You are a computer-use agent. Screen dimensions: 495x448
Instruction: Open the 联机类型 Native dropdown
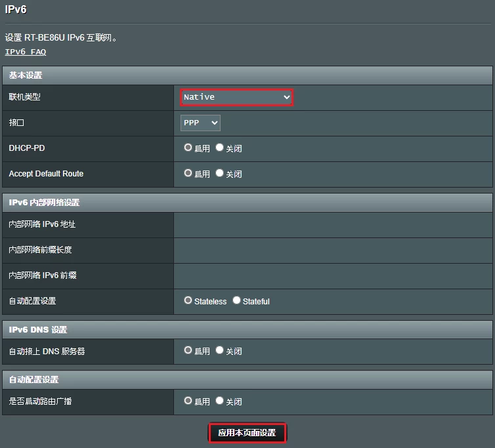pos(236,97)
